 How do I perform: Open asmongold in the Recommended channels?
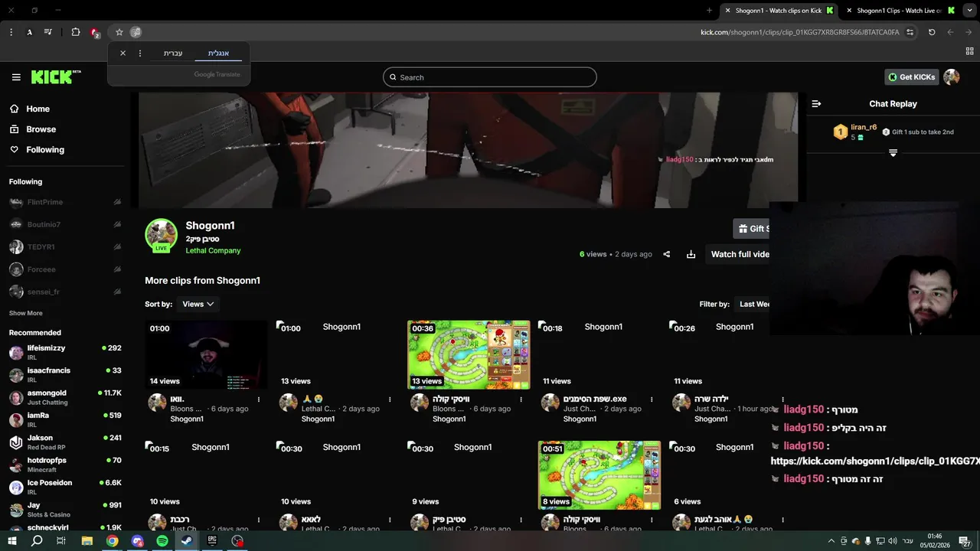tap(65, 397)
